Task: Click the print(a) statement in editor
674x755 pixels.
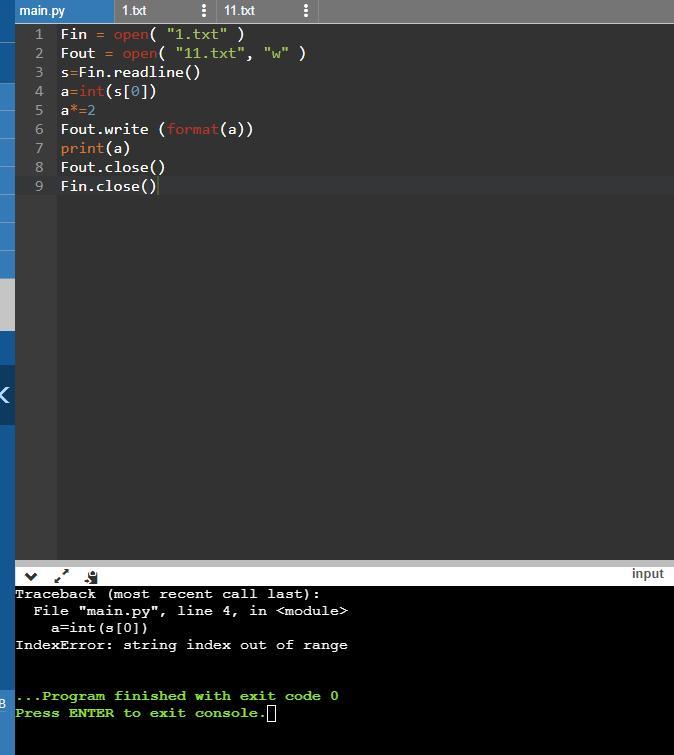Action: [x=95, y=148]
